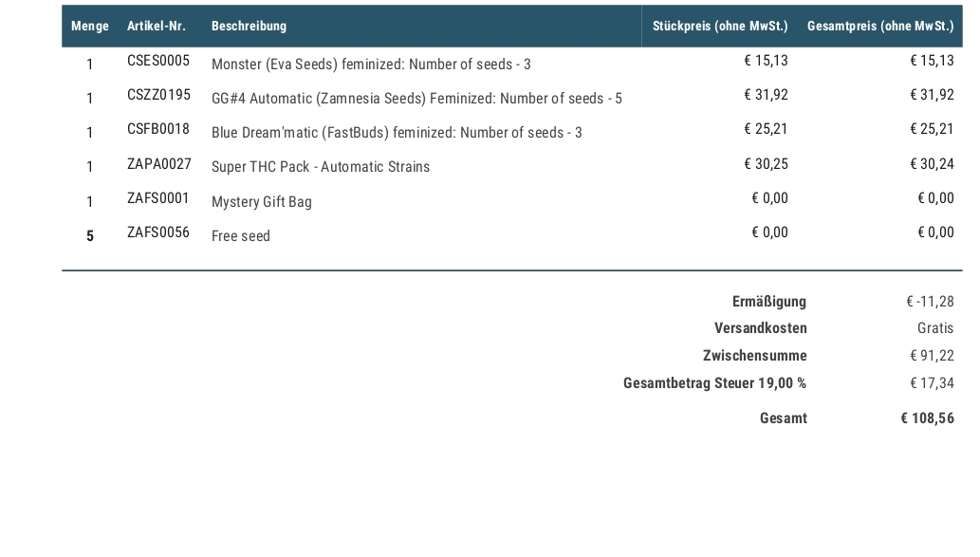Click the quantity 5 for Free seed
Image resolution: width=980 pixels, height=557 pixels.
pyautogui.click(x=90, y=236)
